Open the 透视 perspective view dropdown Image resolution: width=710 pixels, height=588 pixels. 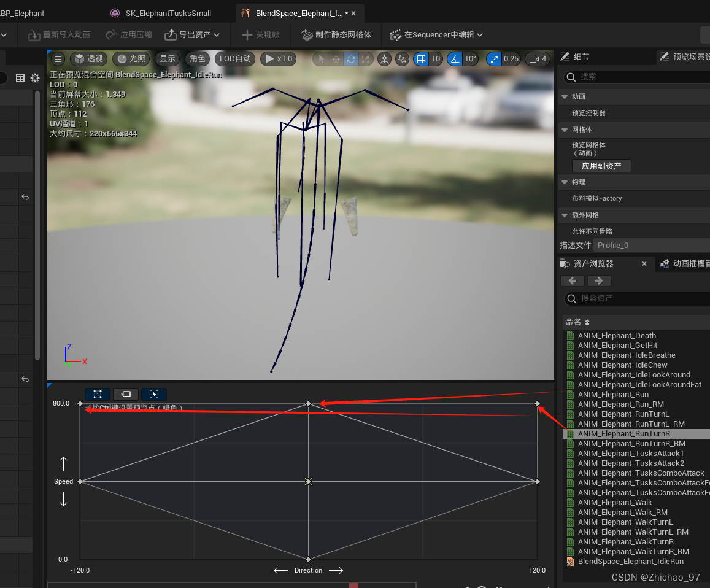click(89, 59)
